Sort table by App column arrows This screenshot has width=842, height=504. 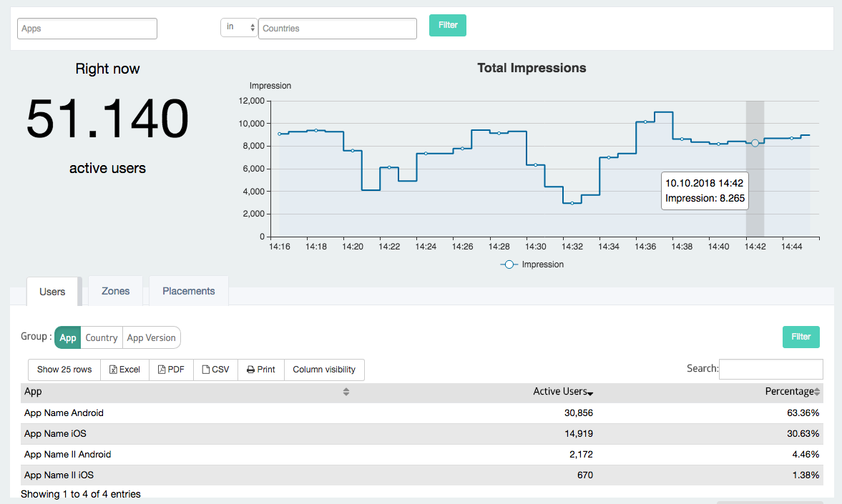[x=346, y=392]
